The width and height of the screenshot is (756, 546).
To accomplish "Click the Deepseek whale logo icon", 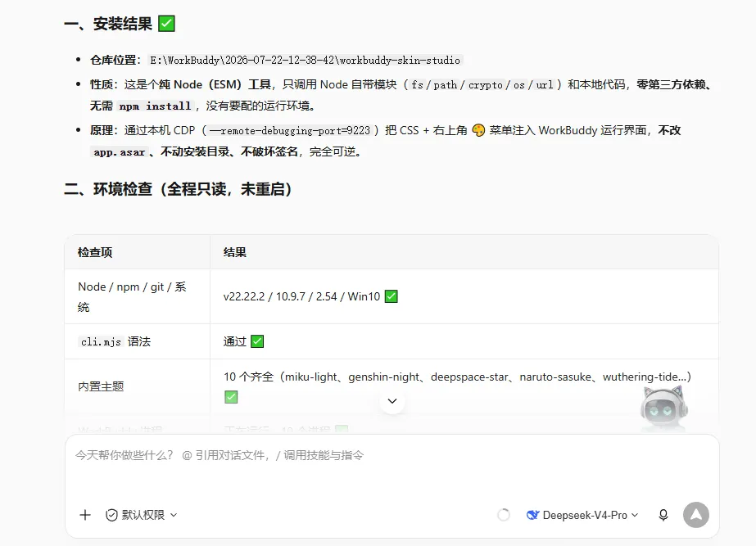I will (x=532, y=515).
